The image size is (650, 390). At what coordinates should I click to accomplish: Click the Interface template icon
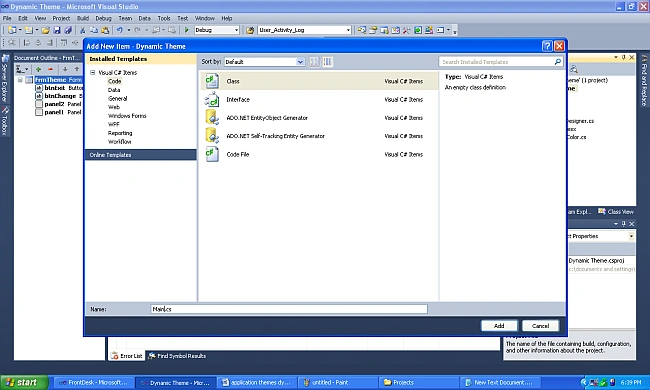pyautogui.click(x=212, y=99)
